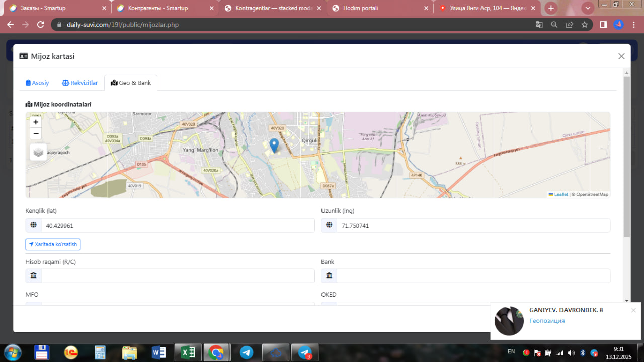Reload the page in Chrome

41,25
